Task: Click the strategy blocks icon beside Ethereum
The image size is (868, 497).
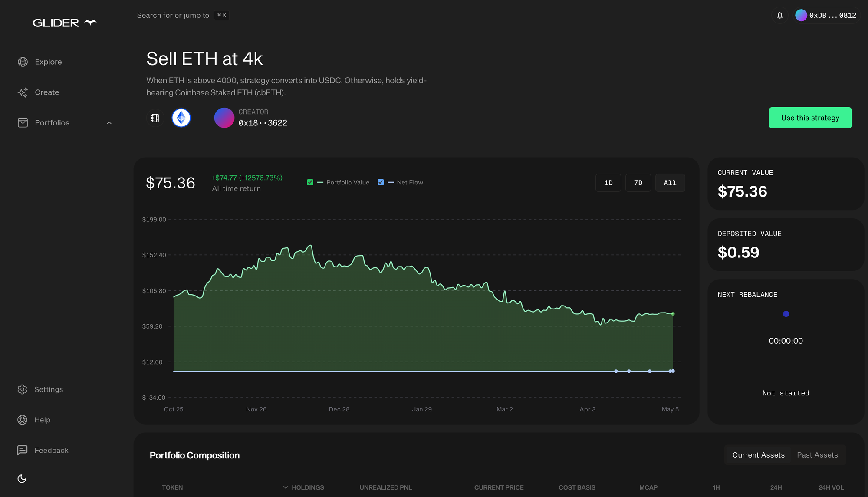Action: pyautogui.click(x=155, y=118)
